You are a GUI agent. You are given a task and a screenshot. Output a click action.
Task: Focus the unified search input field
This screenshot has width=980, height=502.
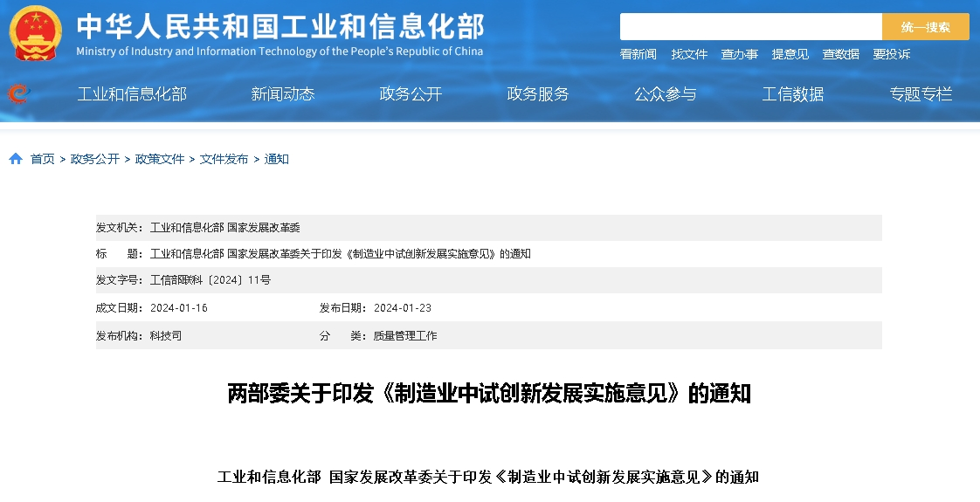750,27
